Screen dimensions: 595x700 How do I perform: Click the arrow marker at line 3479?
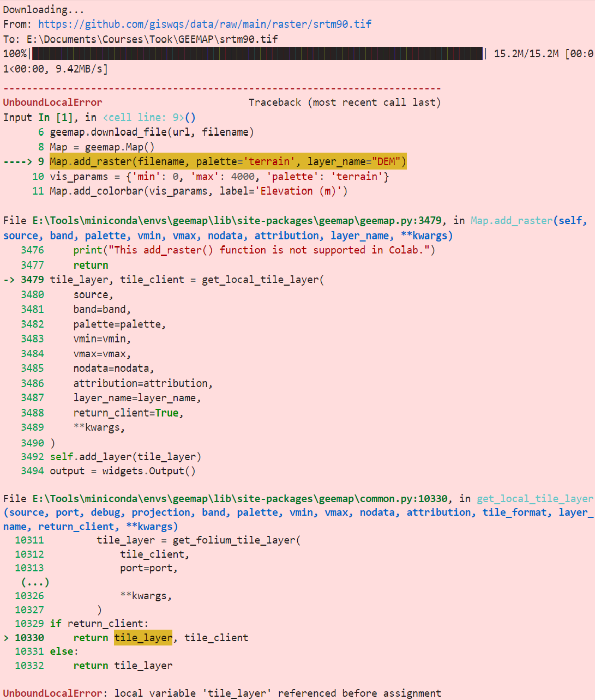pos(9,279)
